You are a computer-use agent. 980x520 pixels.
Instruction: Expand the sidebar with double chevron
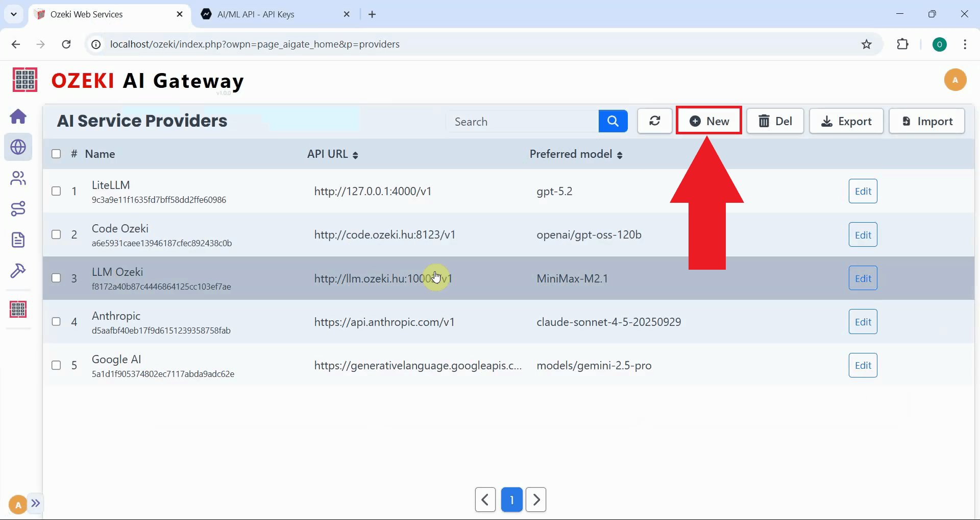pos(36,503)
